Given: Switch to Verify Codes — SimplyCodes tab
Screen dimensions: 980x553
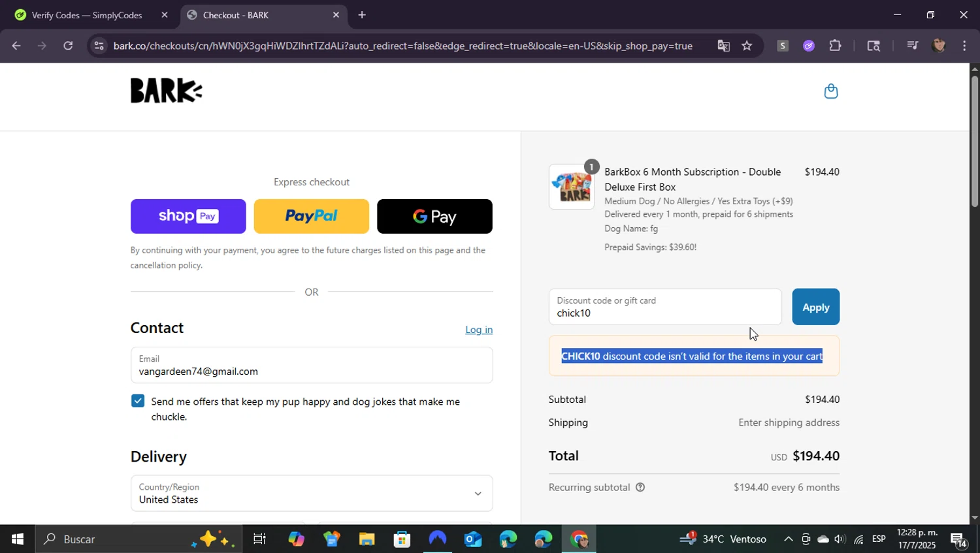Looking at the screenshot, I should tap(87, 15).
